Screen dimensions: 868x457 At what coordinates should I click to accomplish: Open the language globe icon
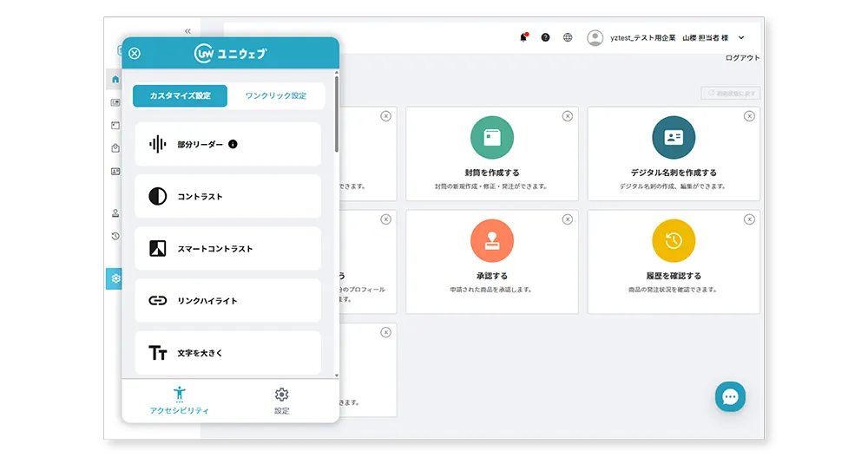[x=568, y=37]
